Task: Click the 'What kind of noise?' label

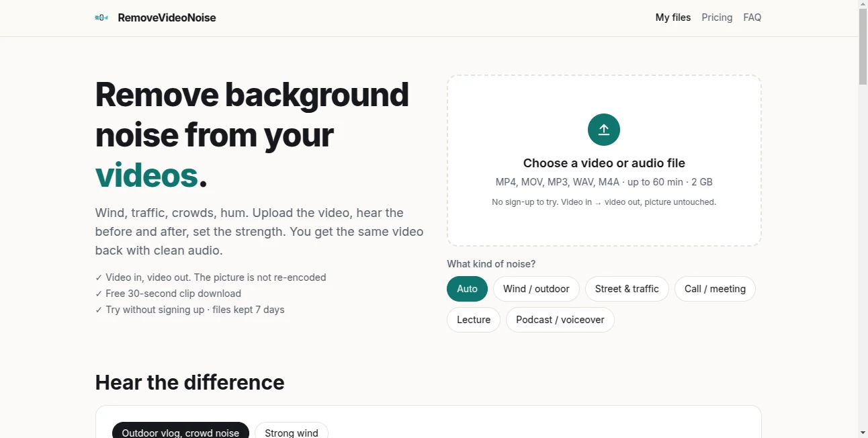Action: point(491,264)
